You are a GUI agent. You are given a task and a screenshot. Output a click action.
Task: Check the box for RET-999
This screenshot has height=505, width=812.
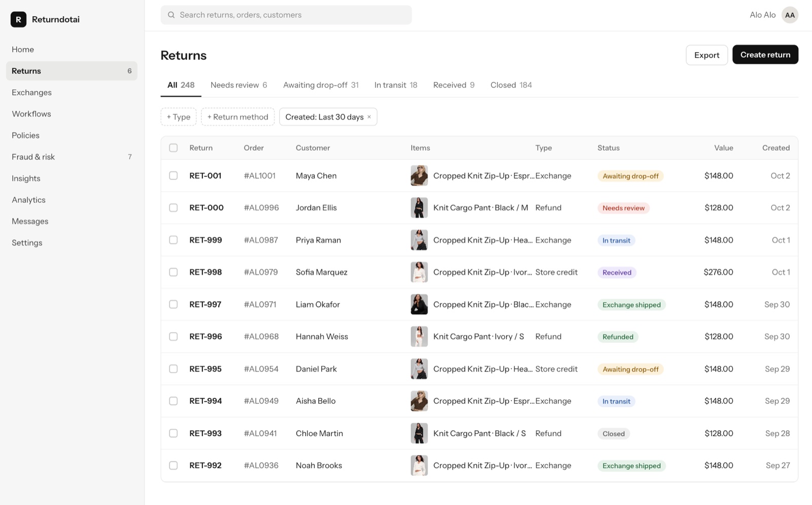point(174,240)
